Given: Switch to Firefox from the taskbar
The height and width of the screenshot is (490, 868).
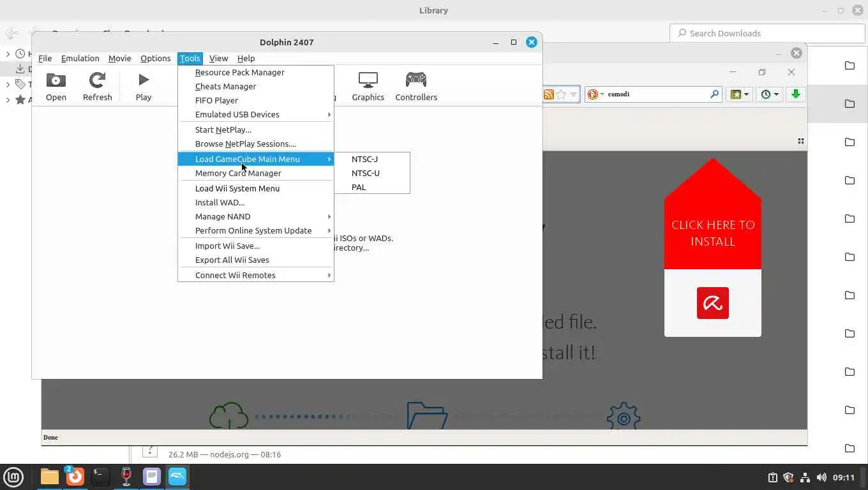Looking at the screenshot, I should click(75, 477).
